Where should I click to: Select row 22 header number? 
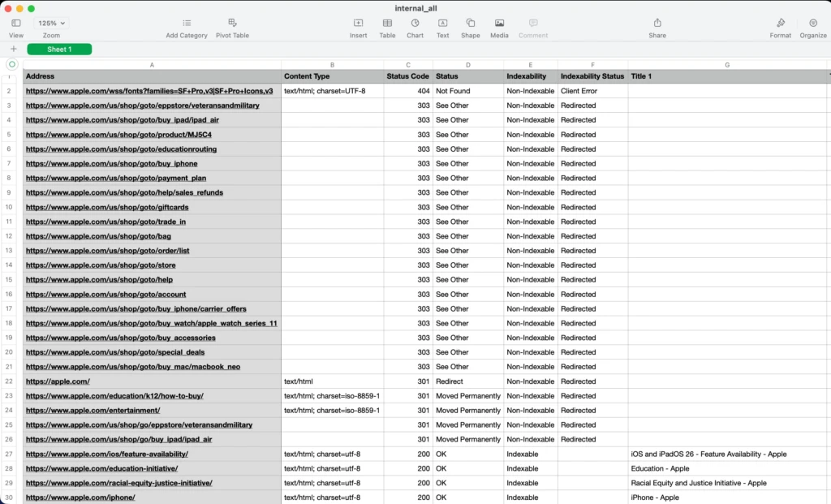tap(9, 381)
